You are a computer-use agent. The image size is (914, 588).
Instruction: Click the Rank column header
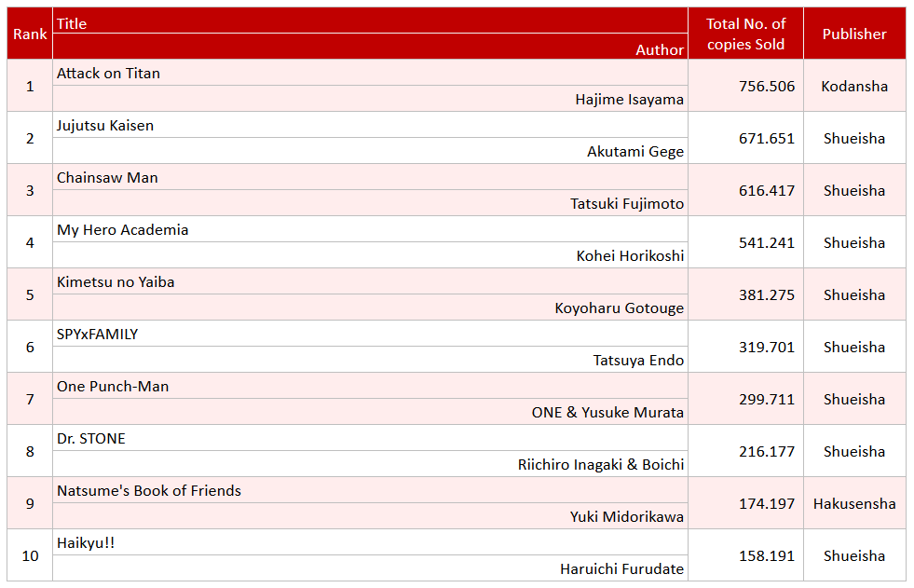coord(30,34)
